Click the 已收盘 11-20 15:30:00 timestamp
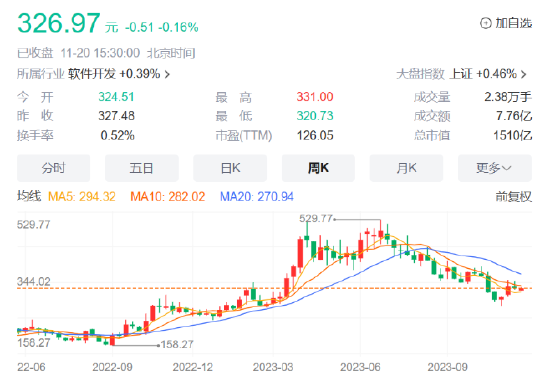 tap(106, 53)
